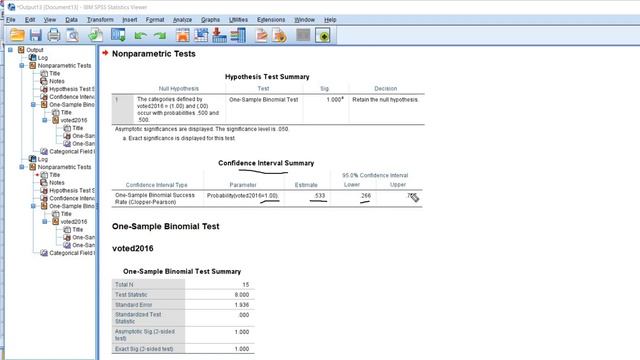Print the output with the printer icon
640x360 pixels.
[x=54, y=35]
